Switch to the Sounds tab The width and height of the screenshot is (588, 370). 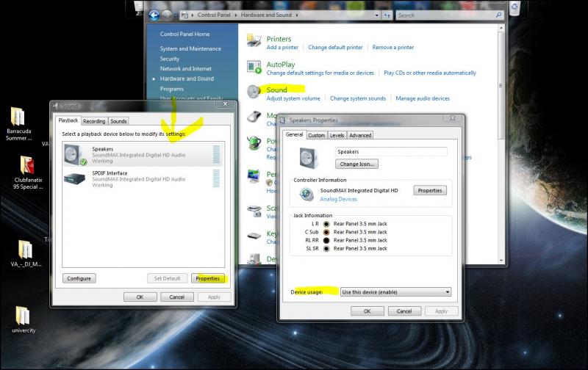(x=118, y=121)
